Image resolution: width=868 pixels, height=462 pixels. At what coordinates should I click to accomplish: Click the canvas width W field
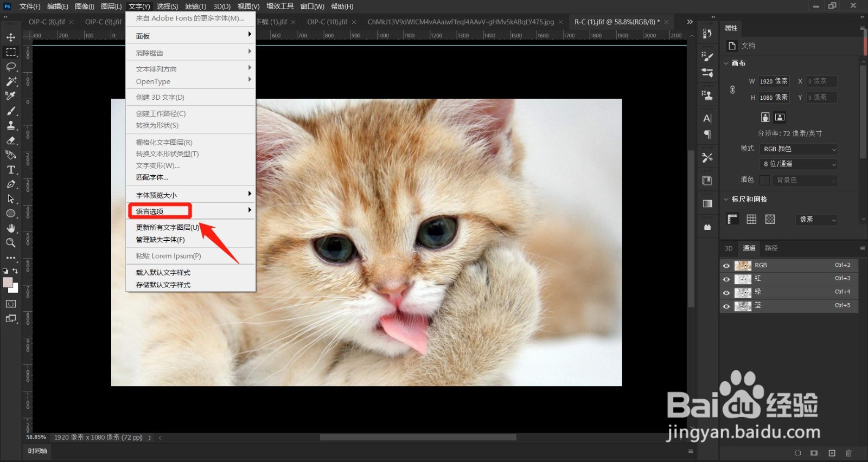coord(773,81)
